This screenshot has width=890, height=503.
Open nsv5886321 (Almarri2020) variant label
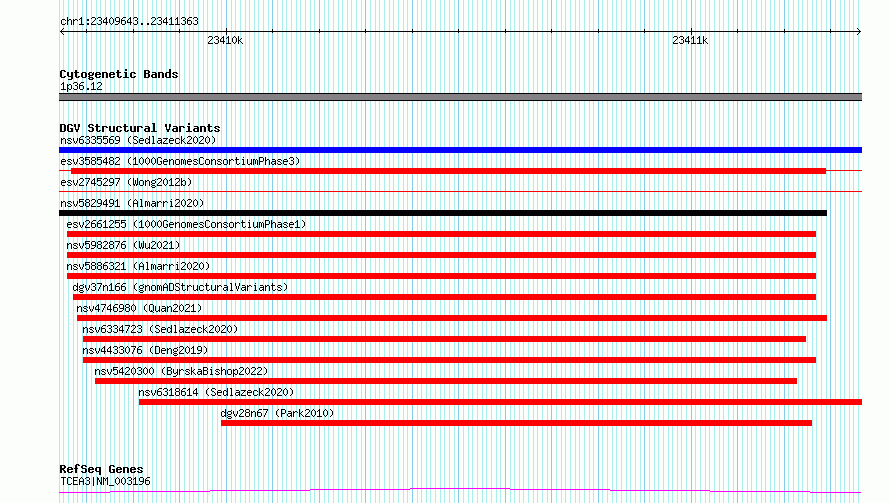(x=138, y=266)
